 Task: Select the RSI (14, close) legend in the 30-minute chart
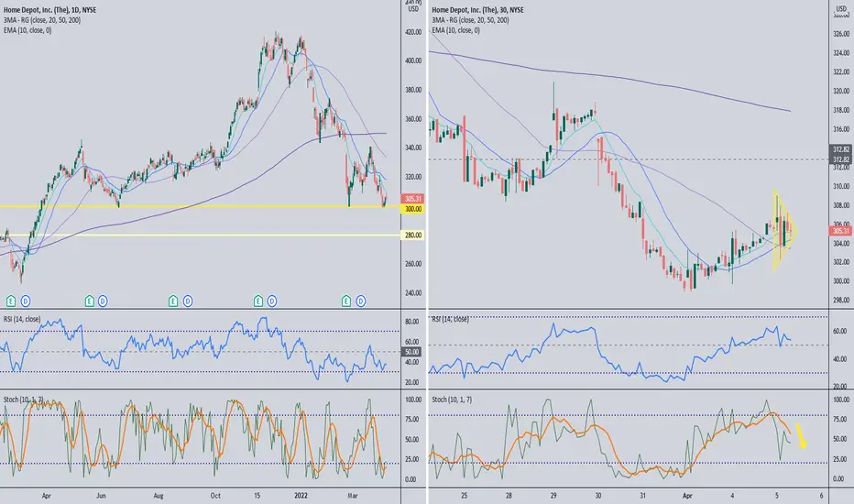[x=451, y=319]
